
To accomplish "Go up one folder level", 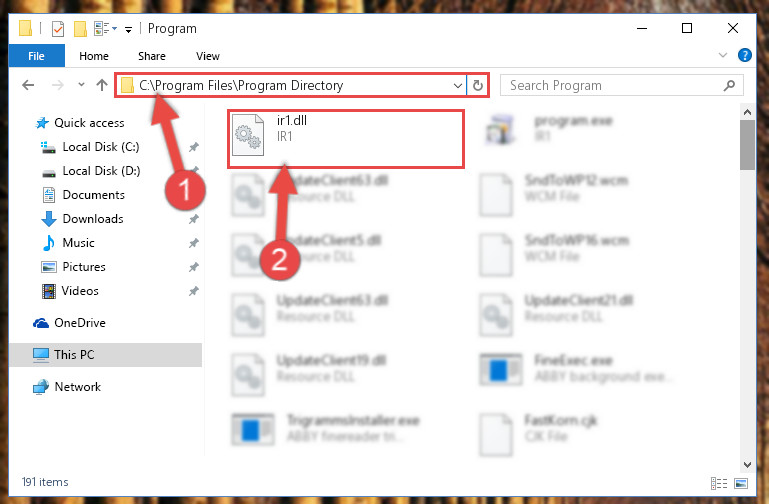I will pyautogui.click(x=102, y=85).
